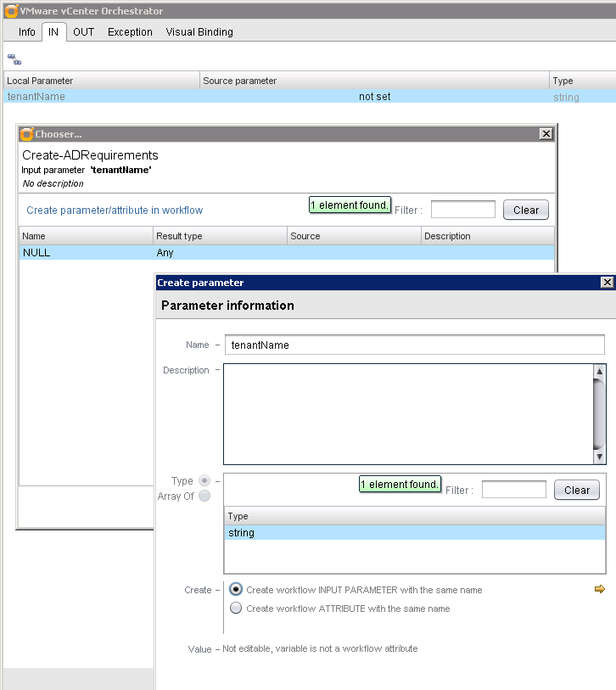Click the Filter field in Chooser dialog

click(463, 210)
